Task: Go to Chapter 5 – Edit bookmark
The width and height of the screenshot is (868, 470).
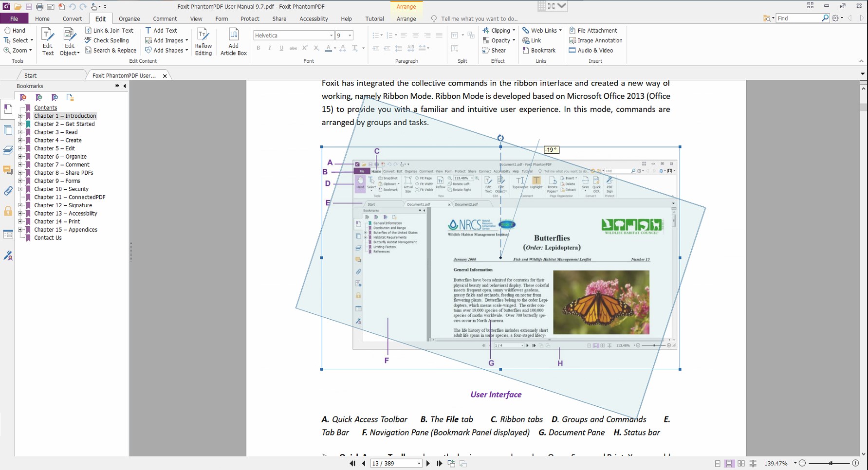Action: click(55, 148)
